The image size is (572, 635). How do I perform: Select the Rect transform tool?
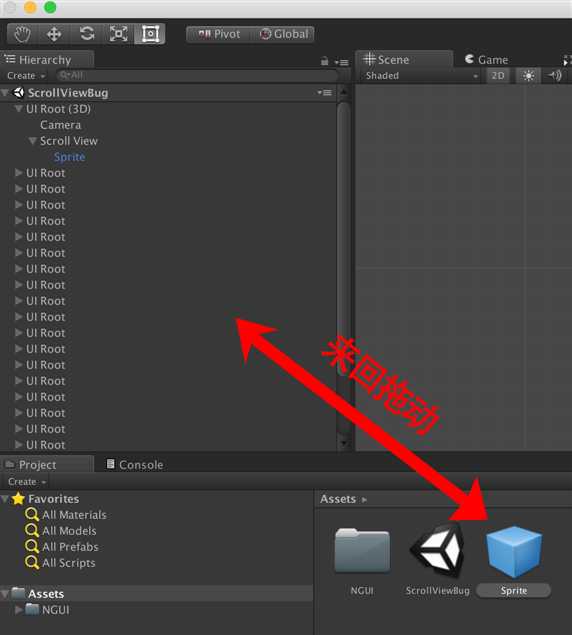tap(150, 34)
